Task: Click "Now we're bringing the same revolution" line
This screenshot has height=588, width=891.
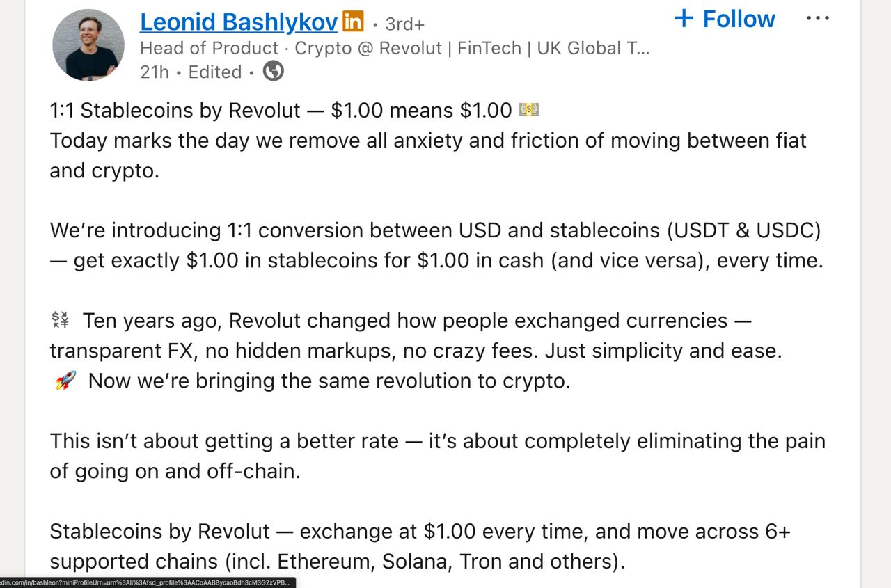Action: coord(329,381)
